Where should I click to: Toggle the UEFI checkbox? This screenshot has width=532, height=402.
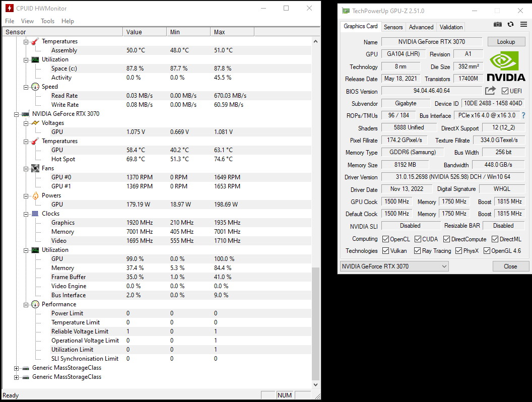tap(505, 91)
